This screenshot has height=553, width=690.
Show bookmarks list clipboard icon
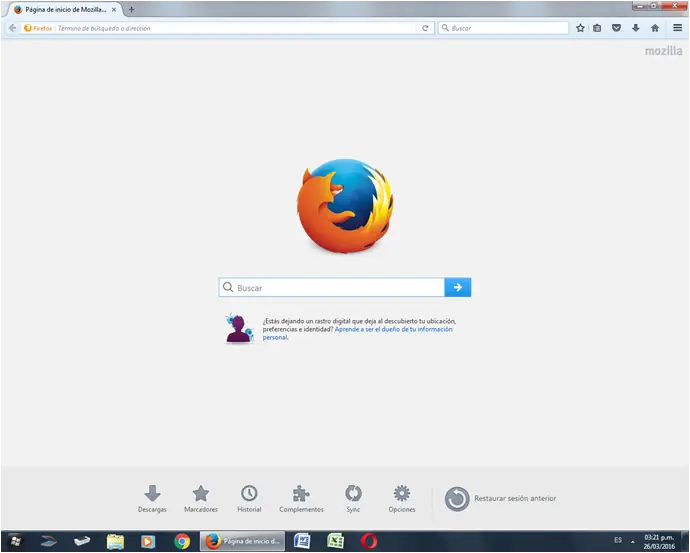coord(597,28)
